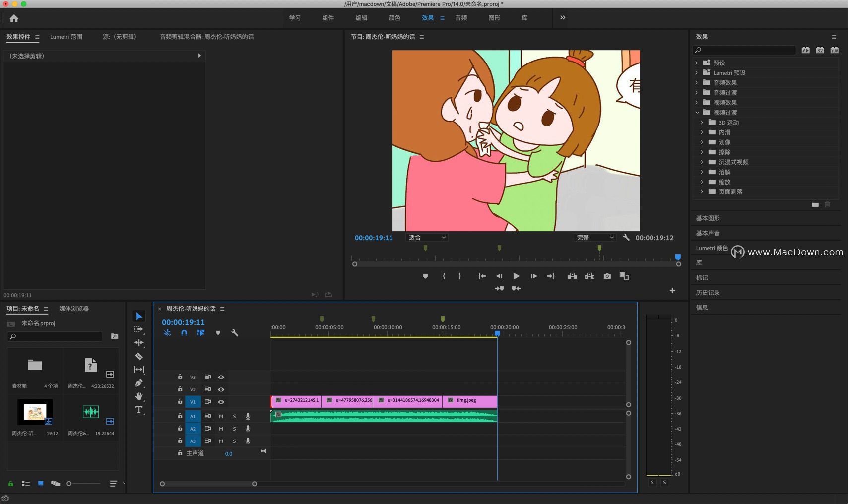Expand the Lumetri 预设 folder
Screen dimensions: 848x504
pos(697,73)
